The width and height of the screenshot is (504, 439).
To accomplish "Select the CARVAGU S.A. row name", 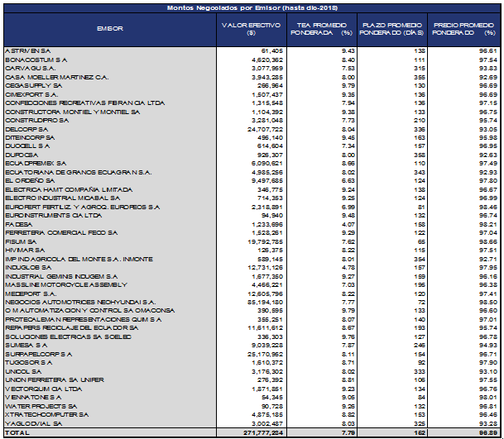I will click(31, 69).
